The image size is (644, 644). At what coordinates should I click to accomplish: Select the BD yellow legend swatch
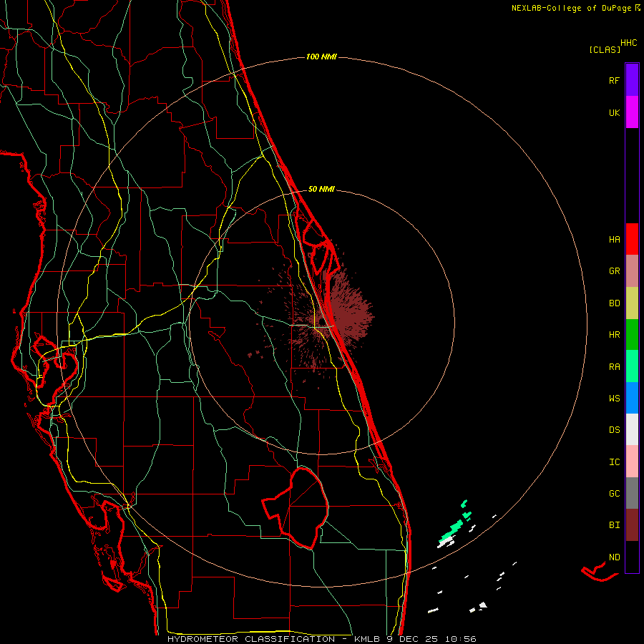tap(632, 303)
